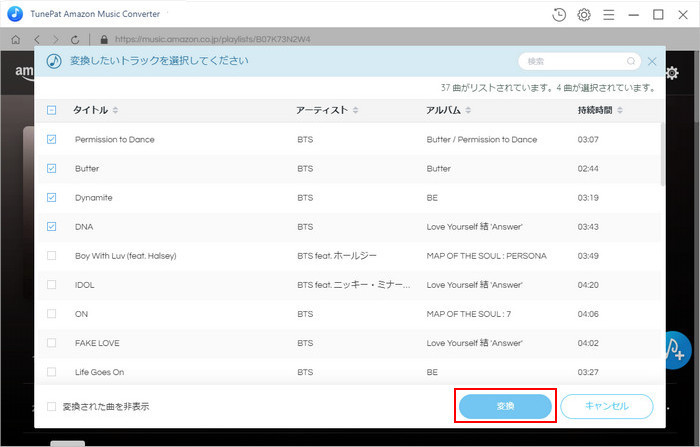Toggle the select-all header checkbox
The image size is (700, 447).
51,110
